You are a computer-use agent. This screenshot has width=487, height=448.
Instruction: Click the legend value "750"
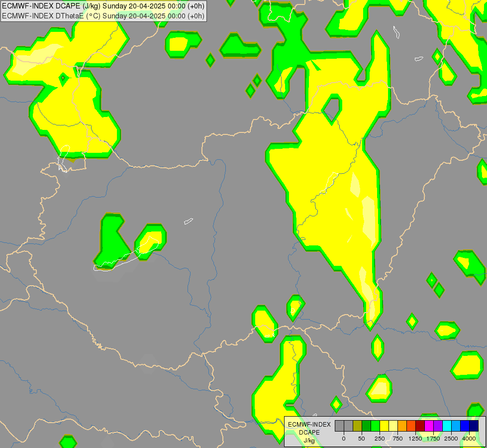coord(397,439)
